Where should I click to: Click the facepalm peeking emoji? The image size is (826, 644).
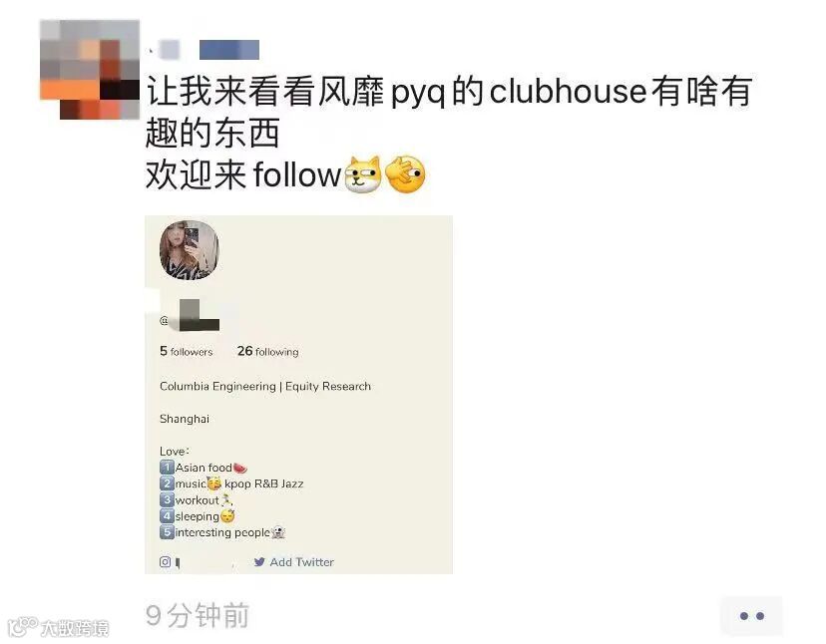coord(405,174)
